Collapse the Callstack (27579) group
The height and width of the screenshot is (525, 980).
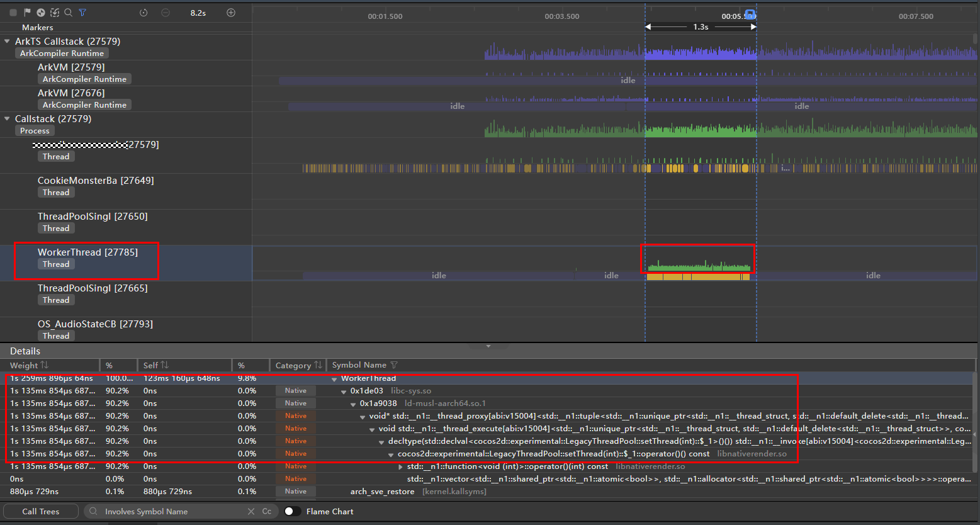tap(8, 118)
